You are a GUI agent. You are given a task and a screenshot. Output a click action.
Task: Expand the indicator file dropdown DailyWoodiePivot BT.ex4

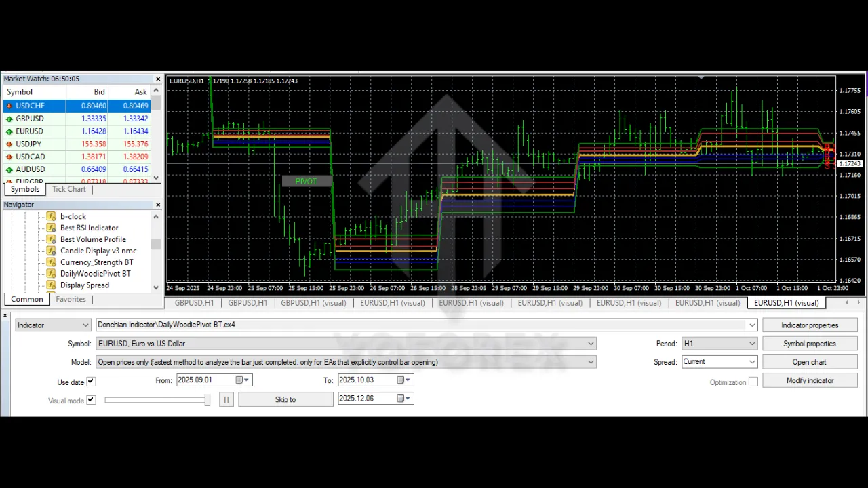(751, 325)
